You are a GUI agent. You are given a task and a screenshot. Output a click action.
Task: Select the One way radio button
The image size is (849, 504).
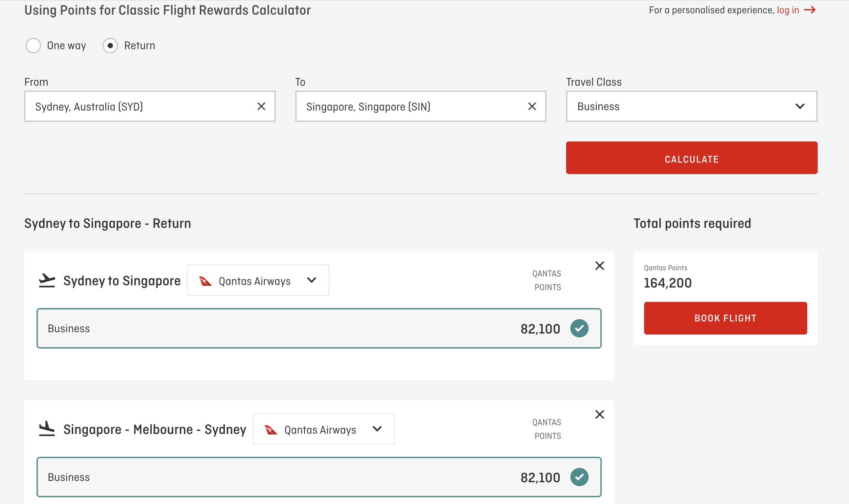33,45
